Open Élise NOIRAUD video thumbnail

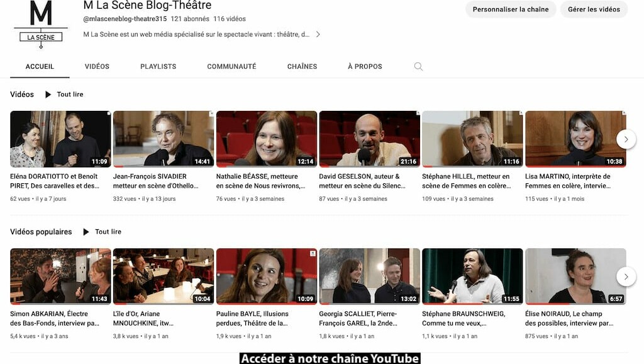tap(575, 276)
